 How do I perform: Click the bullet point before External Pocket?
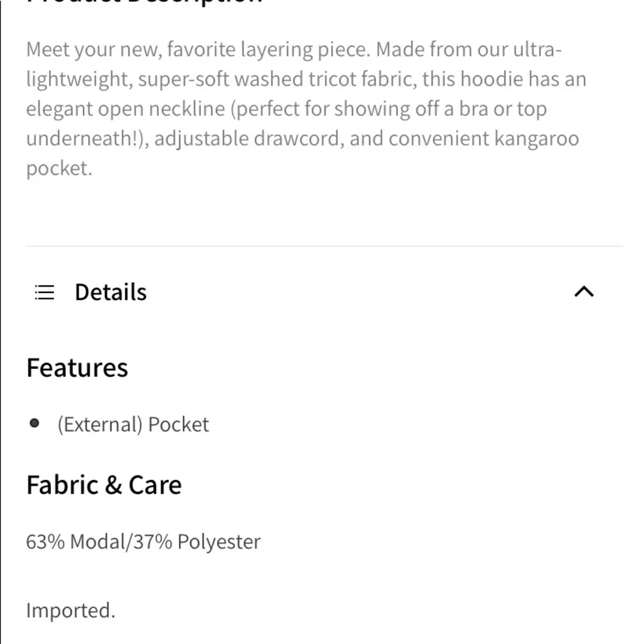[x=35, y=424]
